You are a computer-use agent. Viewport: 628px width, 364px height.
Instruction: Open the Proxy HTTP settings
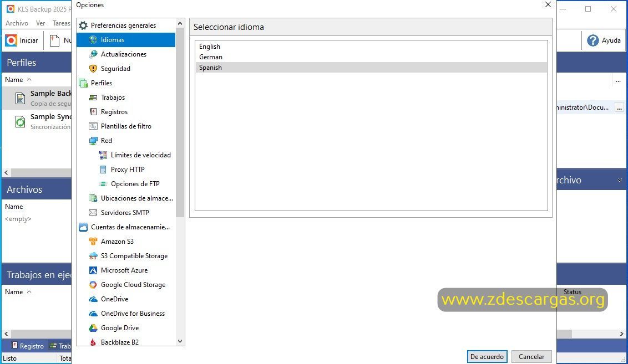coord(128,170)
